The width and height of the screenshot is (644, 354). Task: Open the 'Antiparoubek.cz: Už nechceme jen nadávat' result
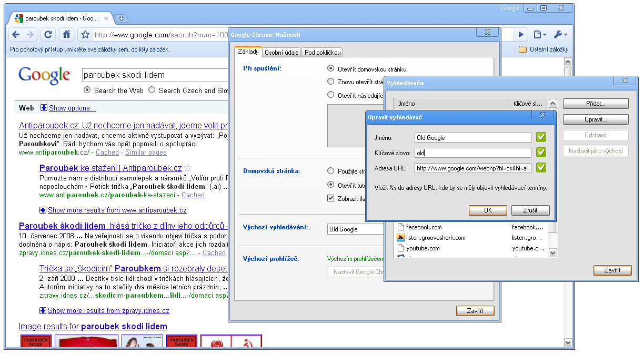pos(123,126)
